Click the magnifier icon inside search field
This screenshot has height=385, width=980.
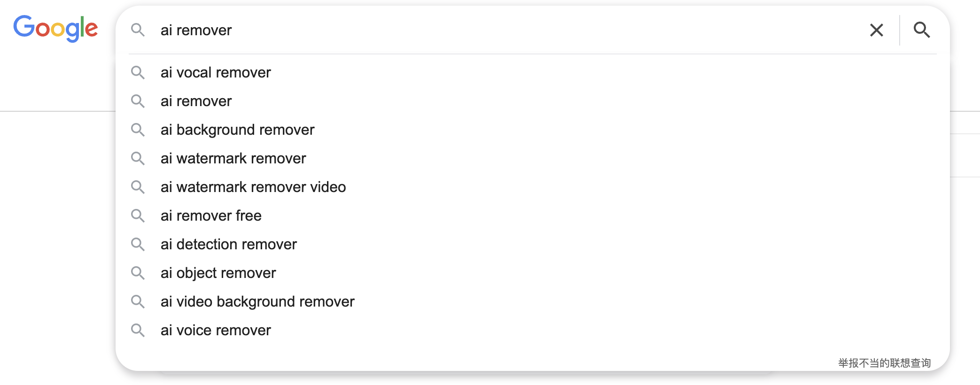pos(138,30)
